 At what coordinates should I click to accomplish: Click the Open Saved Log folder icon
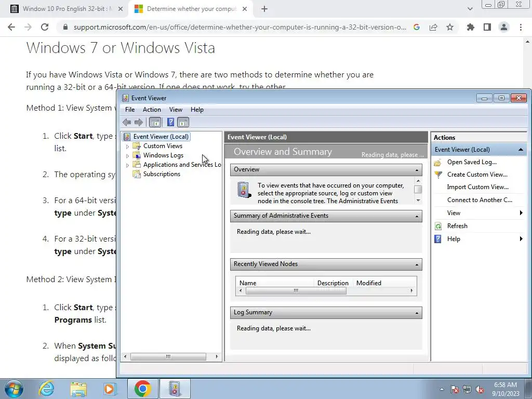(x=438, y=163)
